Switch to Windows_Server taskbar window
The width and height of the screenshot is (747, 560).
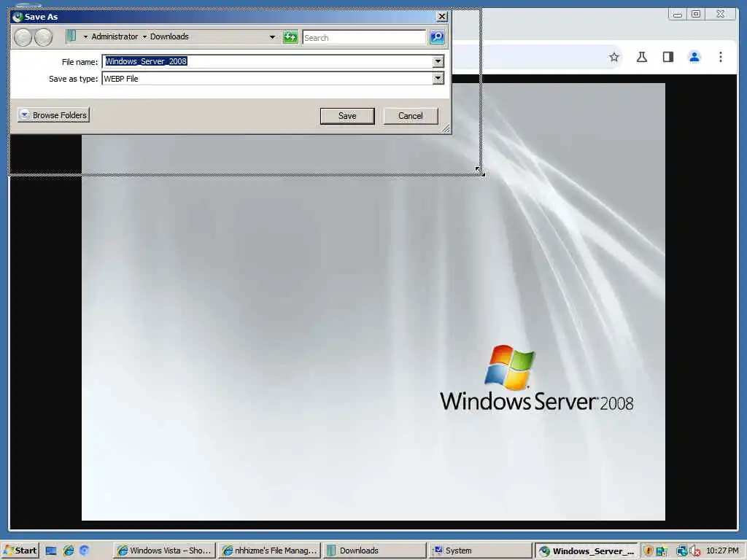point(586,551)
